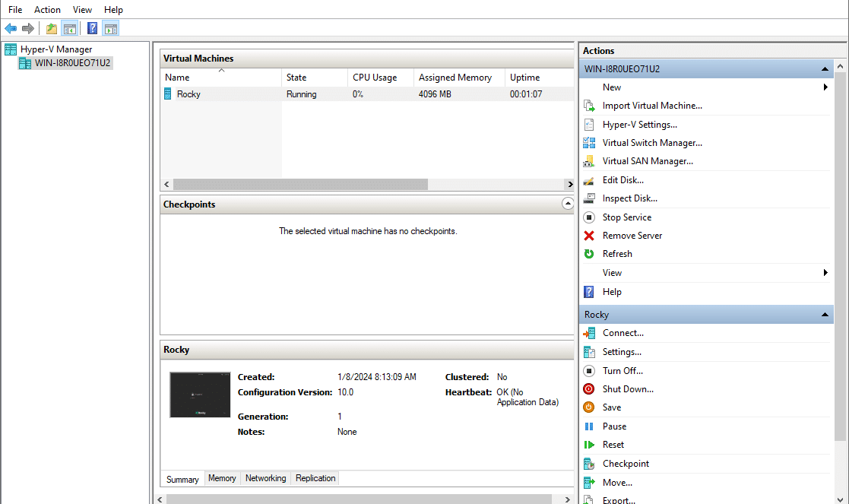Expand the View submenu arrow

point(825,273)
